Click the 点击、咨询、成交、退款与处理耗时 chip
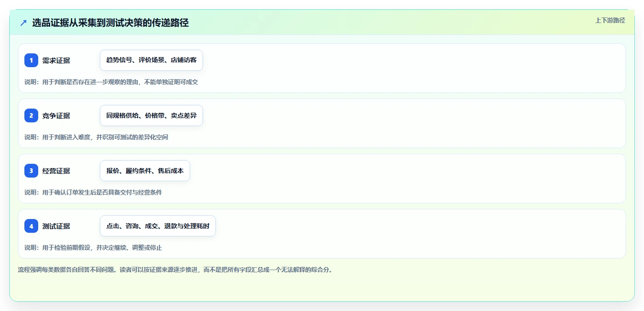The width and height of the screenshot is (644, 311). (158, 226)
